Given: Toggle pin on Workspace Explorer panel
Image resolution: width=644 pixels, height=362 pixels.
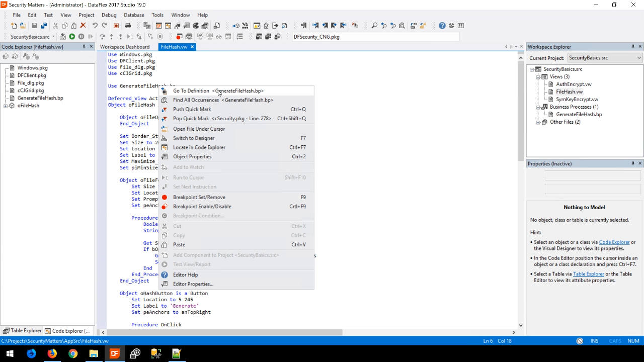Looking at the screenshot, I should point(632,47).
